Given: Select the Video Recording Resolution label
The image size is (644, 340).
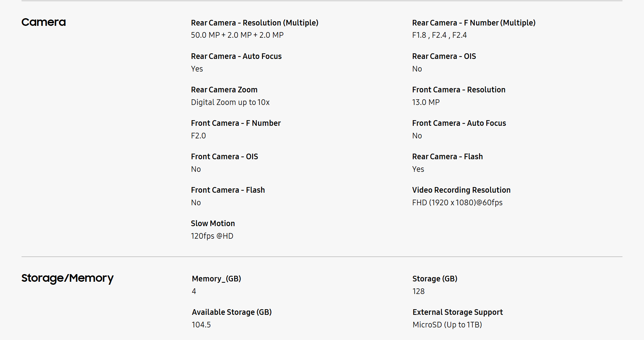Looking at the screenshot, I should [x=461, y=190].
